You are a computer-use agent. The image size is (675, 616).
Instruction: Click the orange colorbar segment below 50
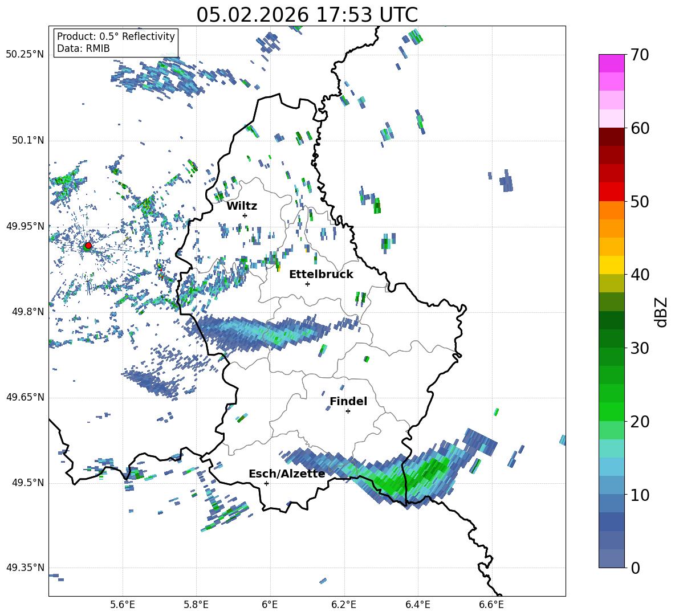pos(611,210)
